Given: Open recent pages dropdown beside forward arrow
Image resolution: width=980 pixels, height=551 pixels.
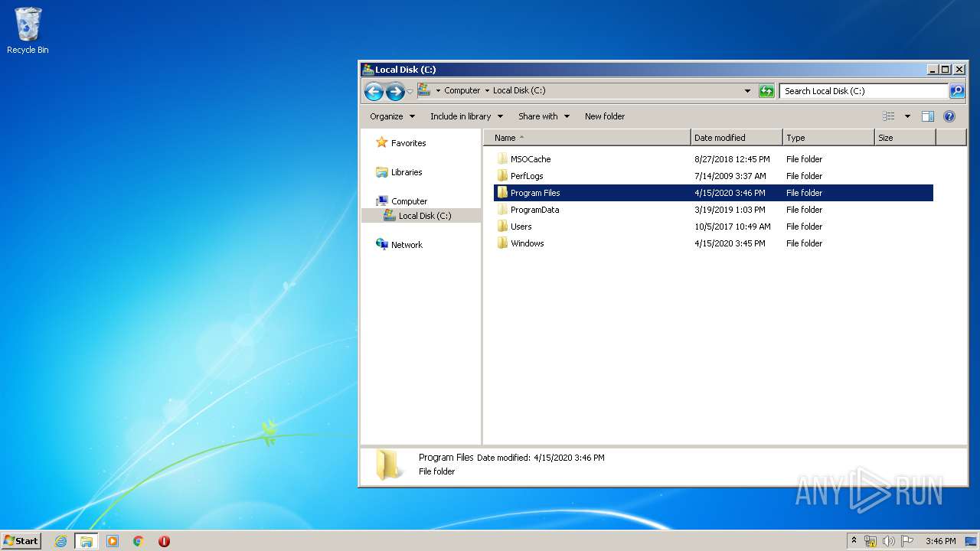Looking at the screenshot, I should 410,92.
